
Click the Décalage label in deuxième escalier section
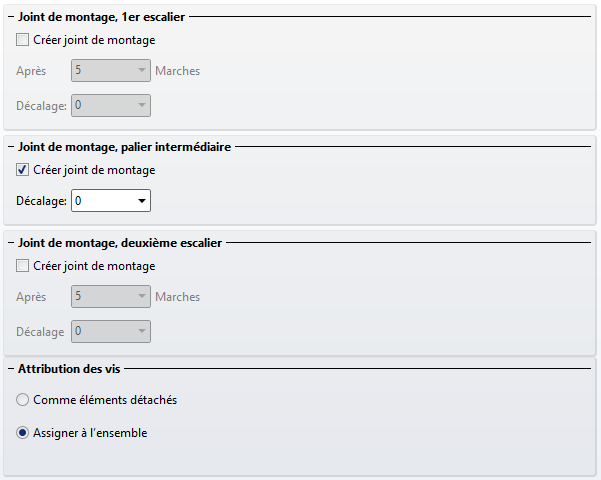(x=40, y=331)
